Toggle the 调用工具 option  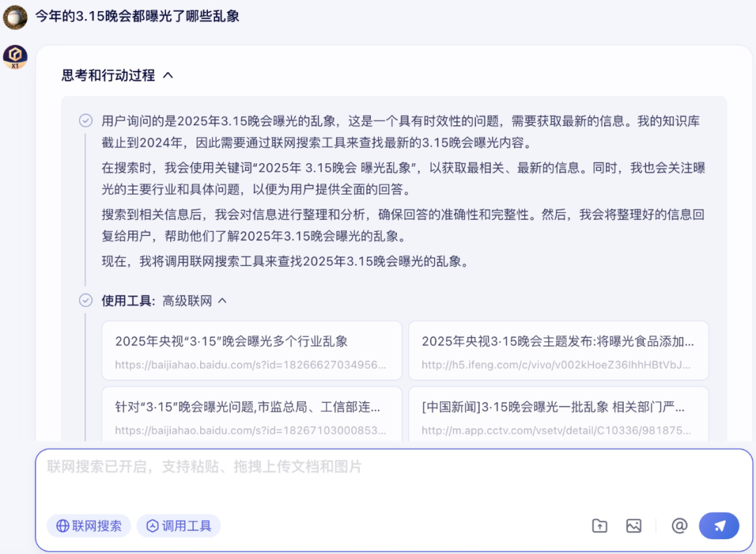(x=178, y=525)
